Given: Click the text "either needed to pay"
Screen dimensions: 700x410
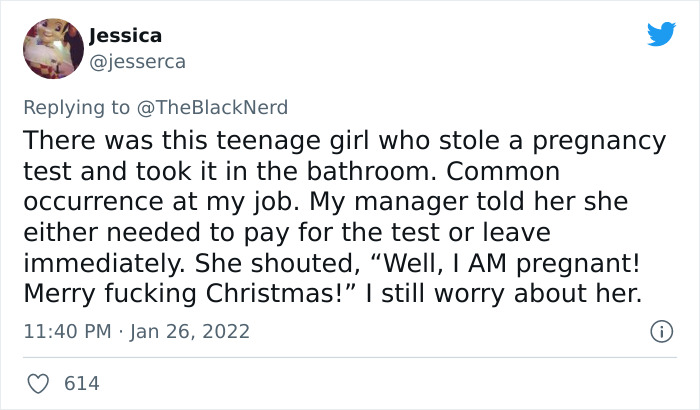Looking at the screenshot, I should point(125,233).
